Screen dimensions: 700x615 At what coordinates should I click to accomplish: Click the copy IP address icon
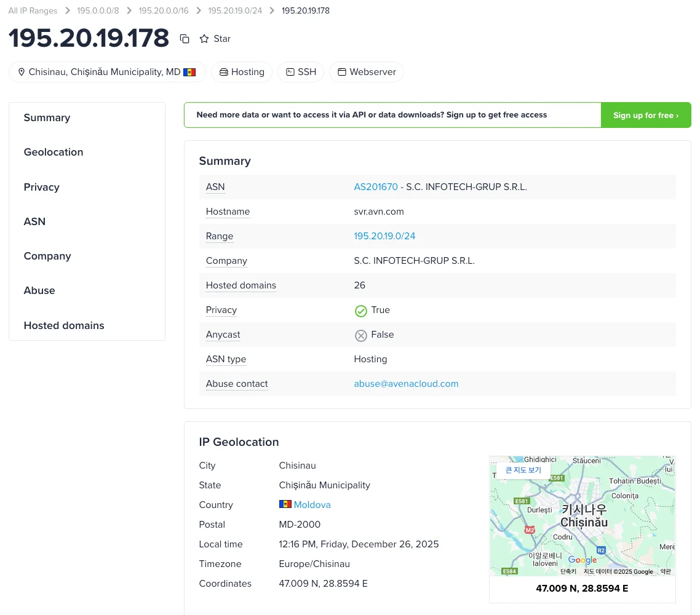pyautogui.click(x=185, y=39)
